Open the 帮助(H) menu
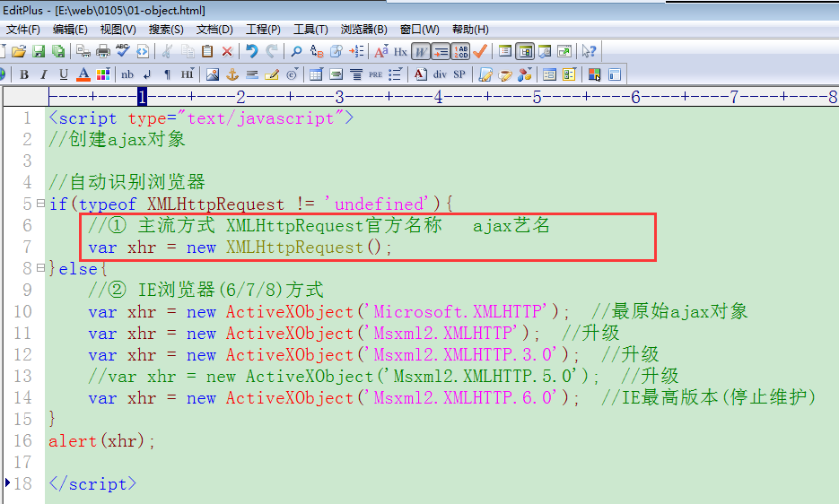Screen dimensions: 839x504 pos(470,30)
